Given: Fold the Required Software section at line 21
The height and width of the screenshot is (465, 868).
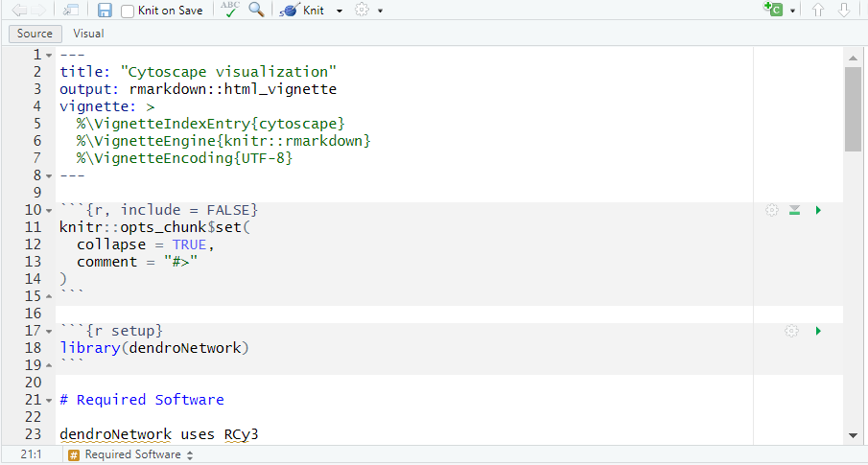Looking at the screenshot, I should (49, 400).
